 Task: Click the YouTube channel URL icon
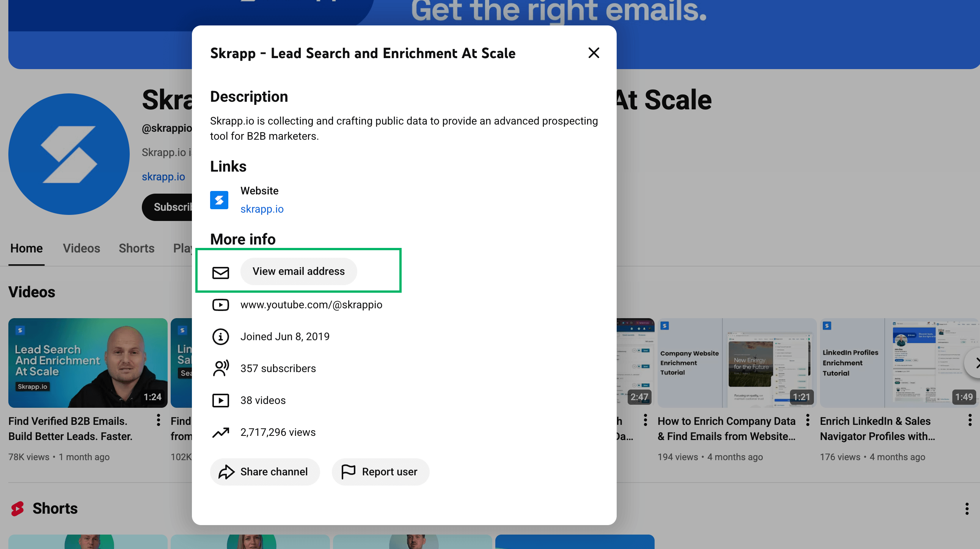[221, 304]
